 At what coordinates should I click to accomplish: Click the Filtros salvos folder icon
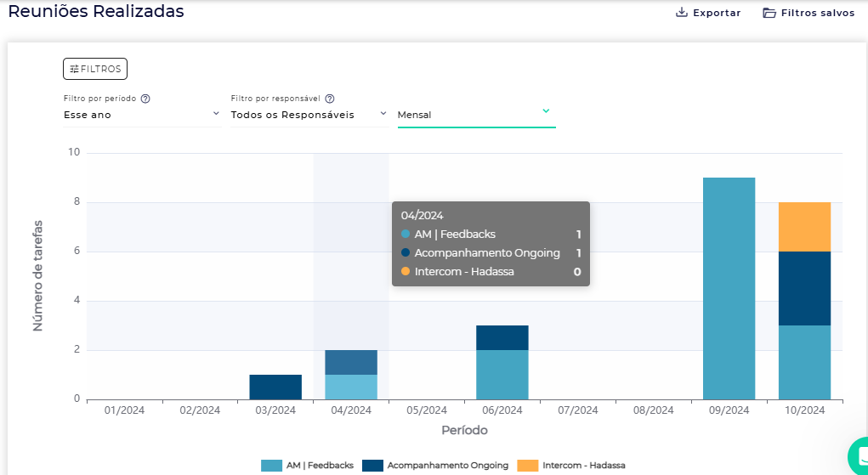[769, 13]
